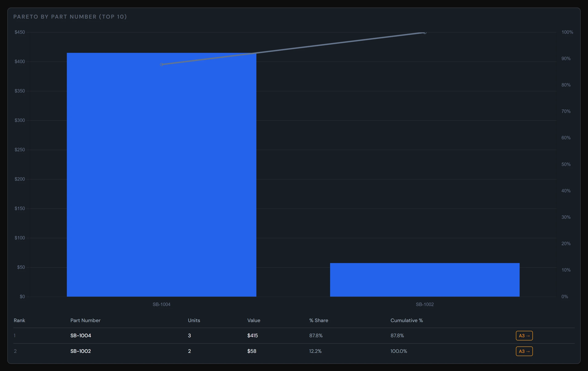Click the 12.2% share cell

tap(315, 351)
